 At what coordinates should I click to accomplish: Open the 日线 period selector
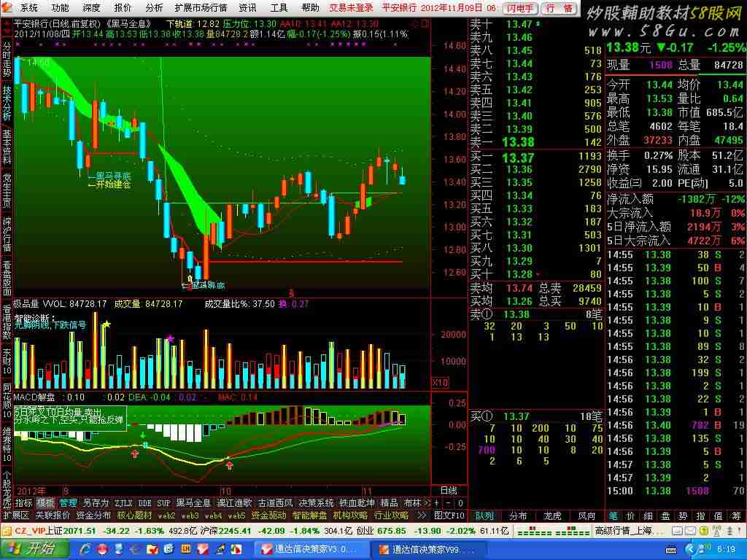[449, 491]
